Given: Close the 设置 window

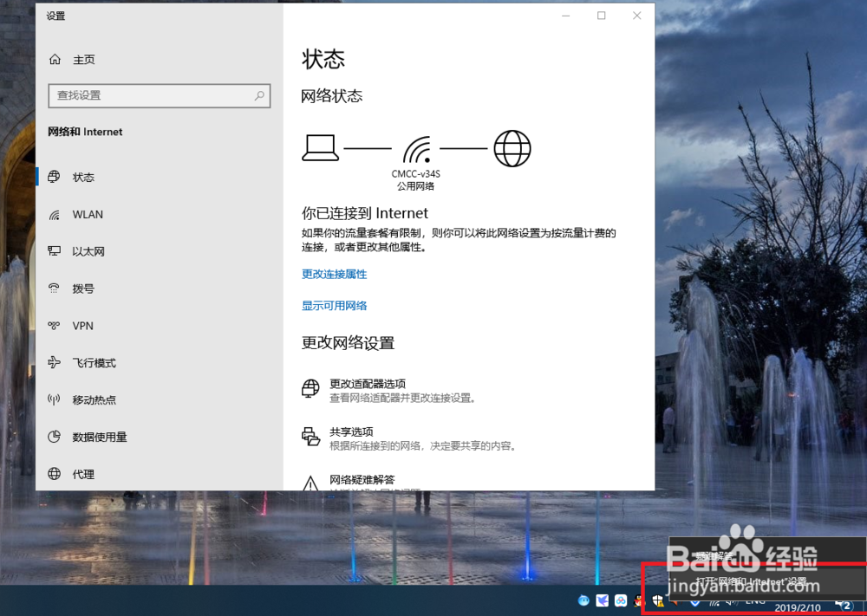Looking at the screenshot, I should pos(637,16).
